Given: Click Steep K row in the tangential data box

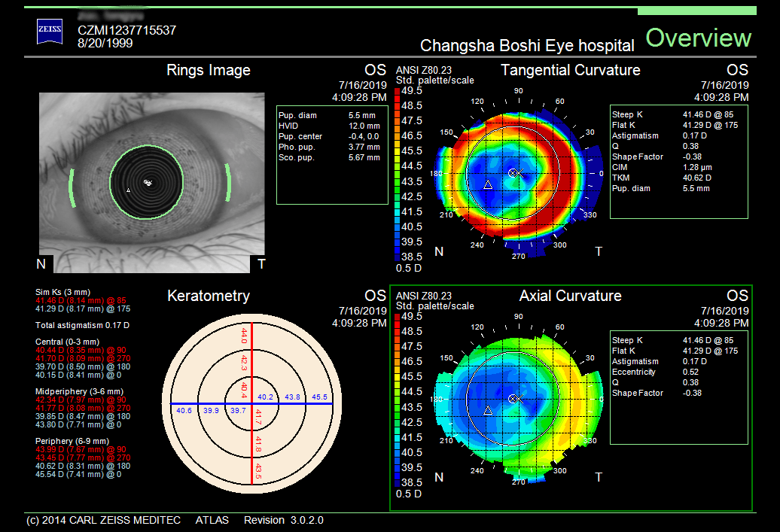Looking at the screenshot, I should coord(673,114).
